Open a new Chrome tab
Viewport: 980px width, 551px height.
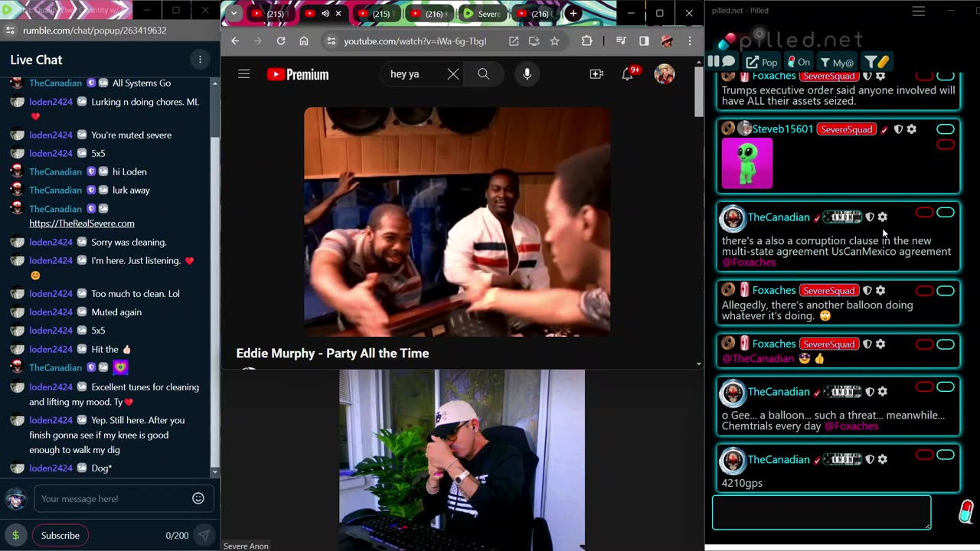[573, 14]
